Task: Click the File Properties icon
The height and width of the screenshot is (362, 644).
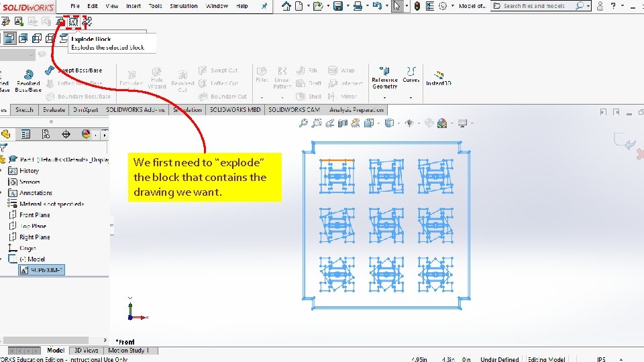Action: click(430, 6)
